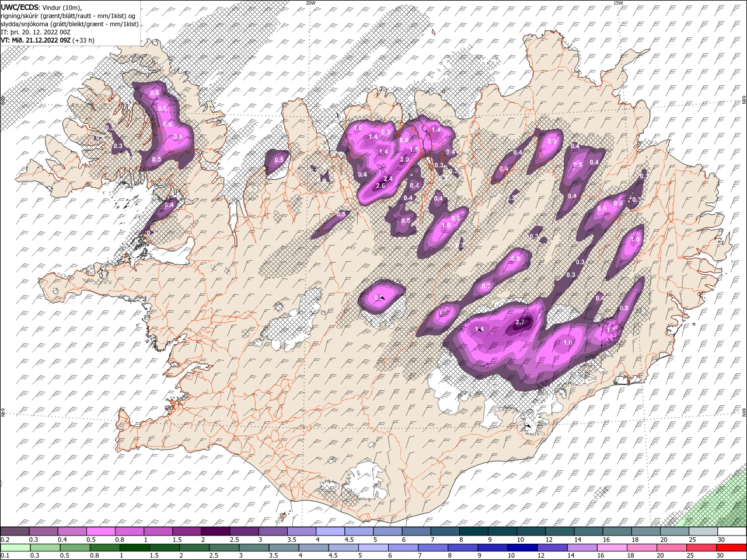Click the green rain area in bottom-right corner
This screenshot has height=560, width=747.
pyautogui.click(x=721, y=506)
